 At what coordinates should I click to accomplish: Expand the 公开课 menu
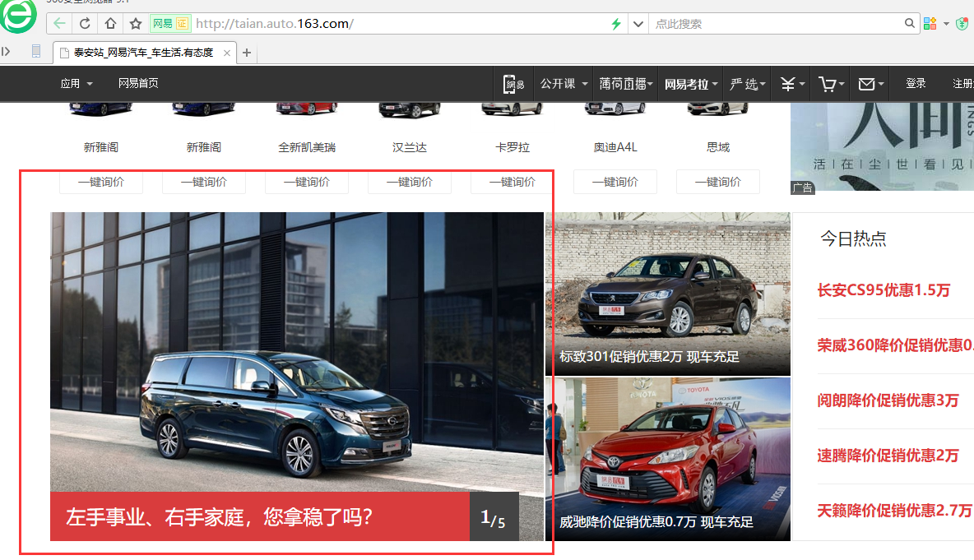click(564, 84)
